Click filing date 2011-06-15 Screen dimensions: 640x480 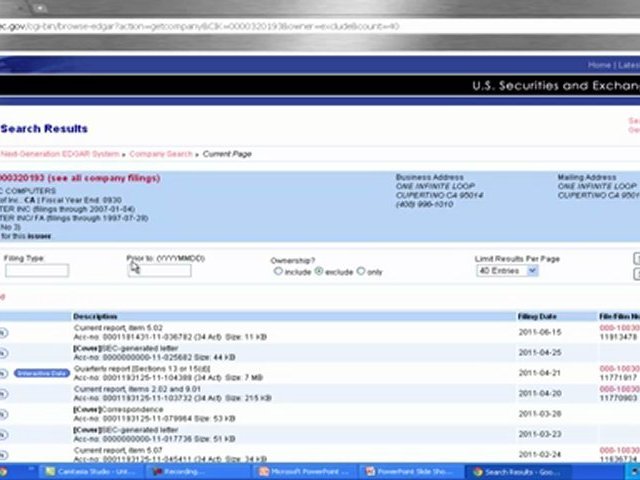(x=540, y=332)
